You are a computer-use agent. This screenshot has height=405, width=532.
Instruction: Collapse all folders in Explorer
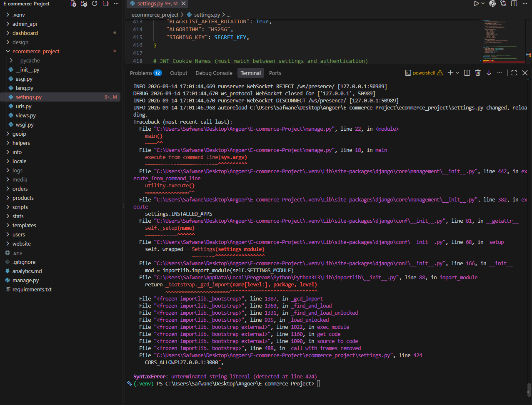coord(105,4)
